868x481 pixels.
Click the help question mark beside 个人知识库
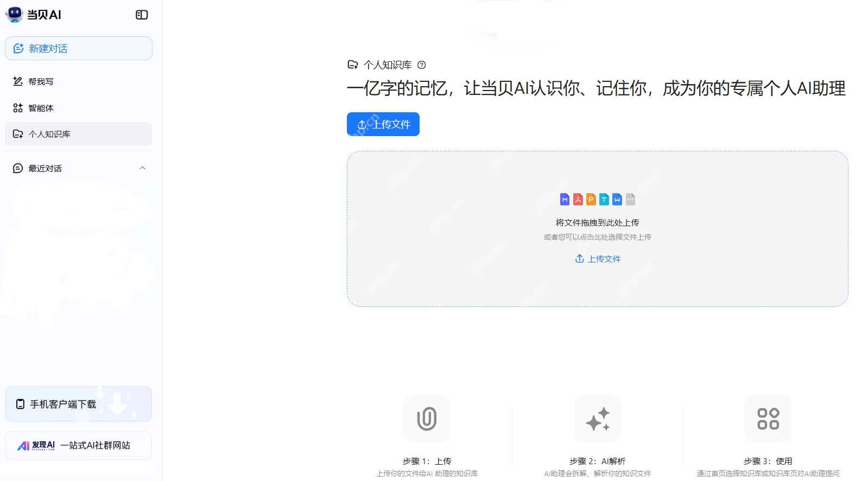[x=422, y=65]
